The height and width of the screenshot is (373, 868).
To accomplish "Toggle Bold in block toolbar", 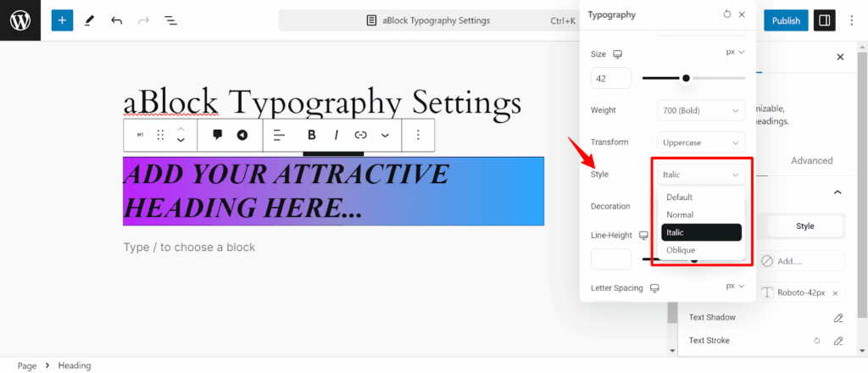I will 312,135.
